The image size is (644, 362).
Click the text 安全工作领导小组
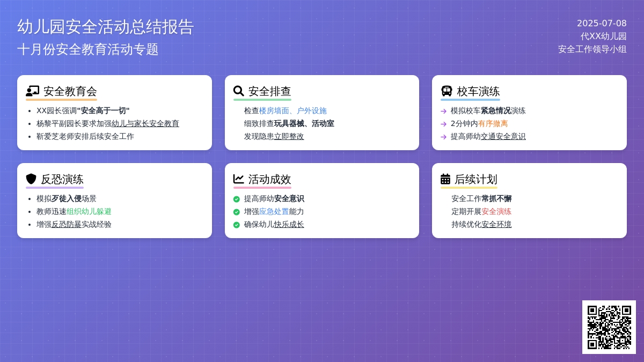[592, 49]
